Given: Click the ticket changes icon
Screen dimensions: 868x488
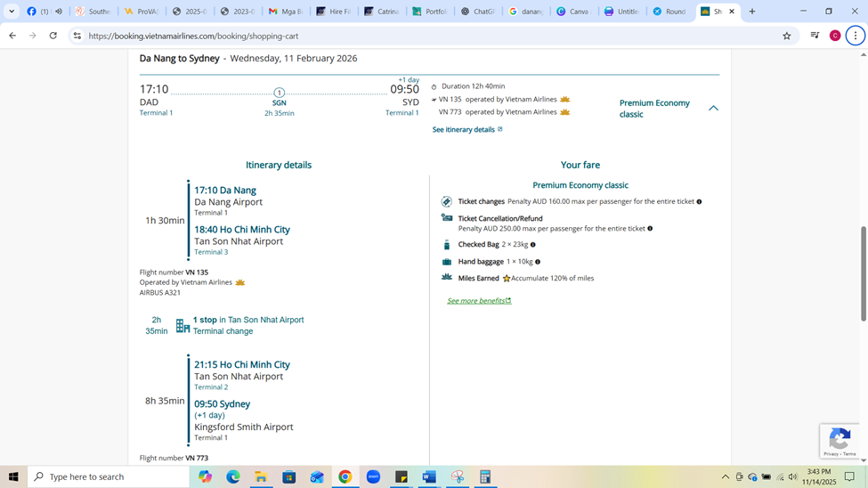Looking at the screenshot, I should tap(447, 201).
